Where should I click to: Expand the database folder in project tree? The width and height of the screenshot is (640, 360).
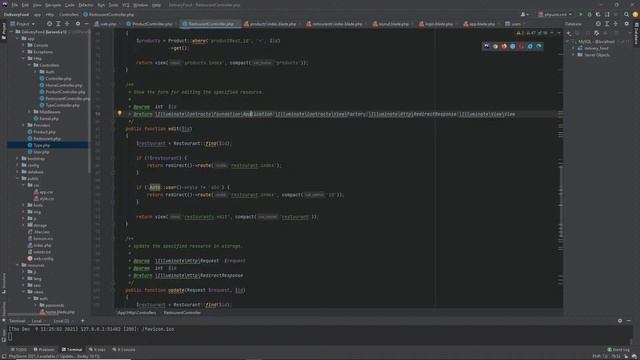pos(18,172)
